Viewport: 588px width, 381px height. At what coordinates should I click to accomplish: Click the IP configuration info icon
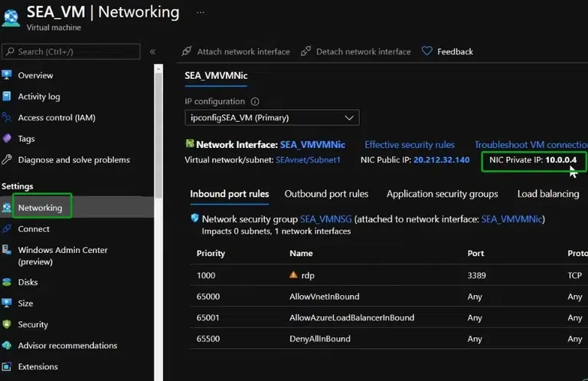(255, 101)
